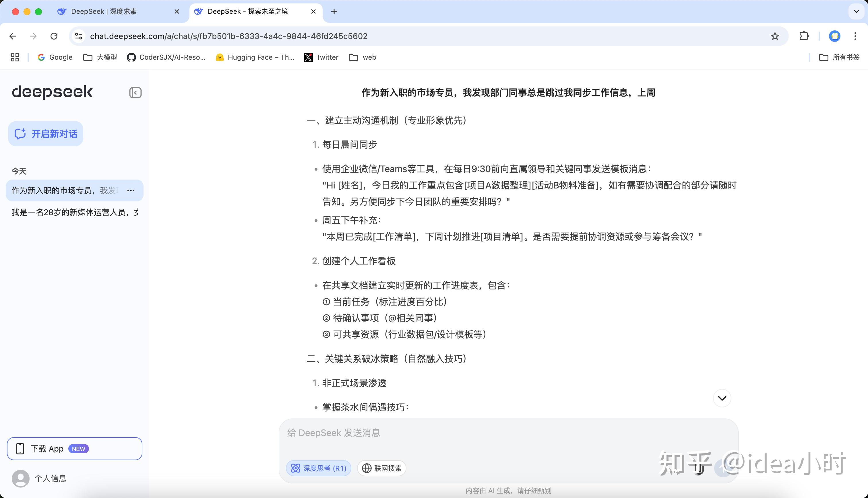Reload the page with refresh icon
Image resolution: width=868 pixels, height=498 pixels.
54,36
